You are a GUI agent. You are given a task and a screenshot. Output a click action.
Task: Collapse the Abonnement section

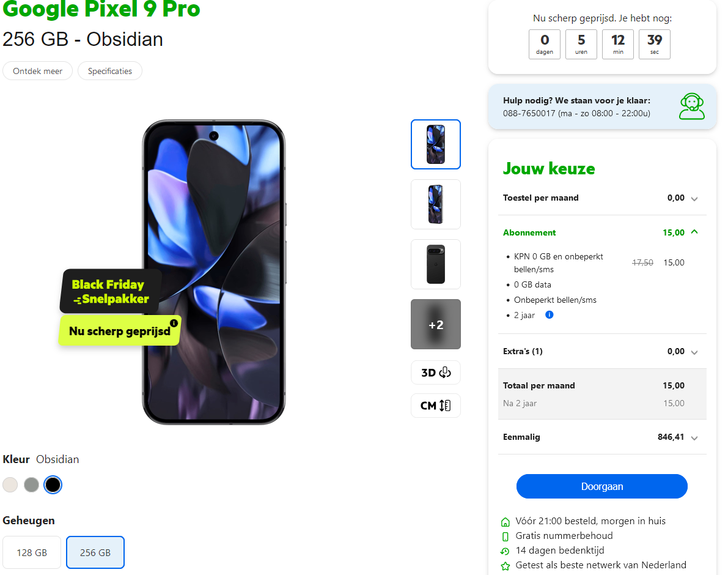[601, 232]
